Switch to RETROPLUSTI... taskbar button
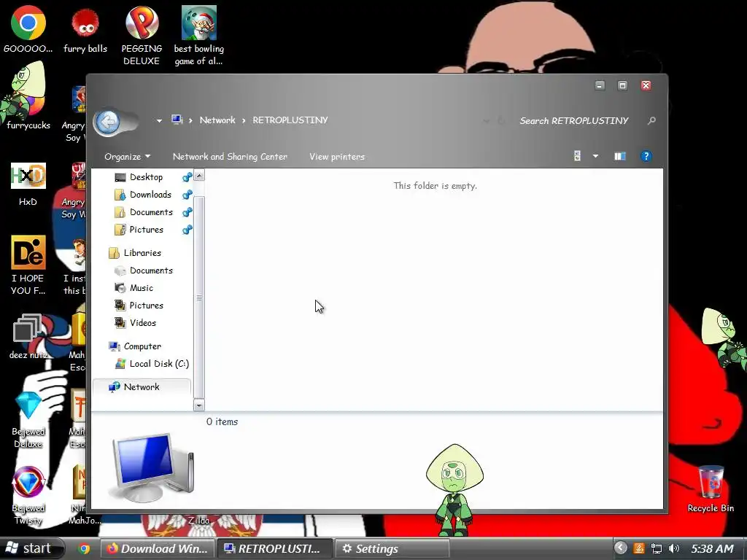This screenshot has height=560, width=747. tap(275, 548)
